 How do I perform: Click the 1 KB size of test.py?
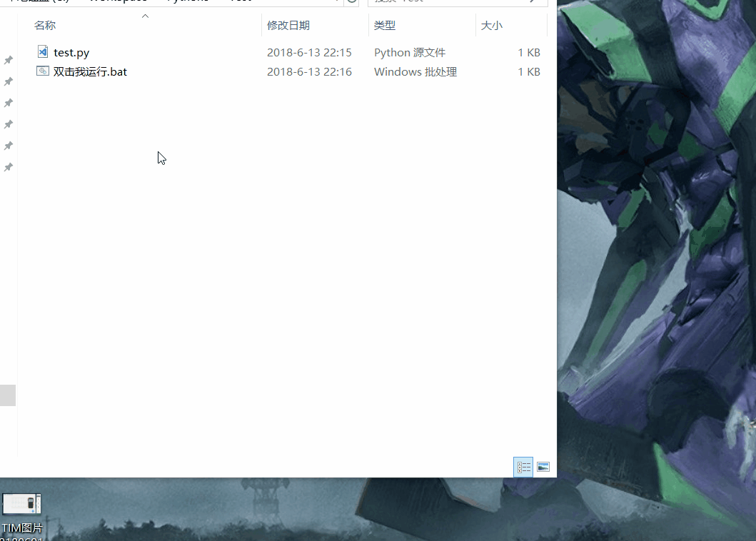(529, 52)
